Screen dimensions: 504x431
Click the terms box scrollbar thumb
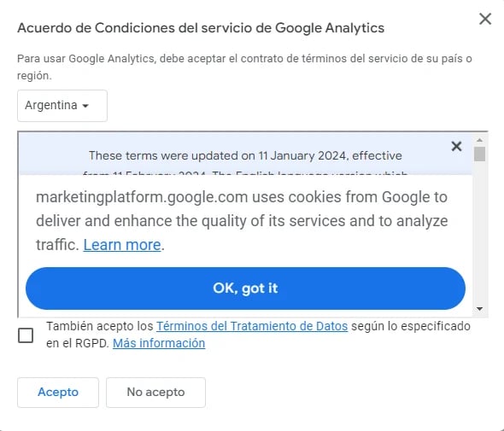[479, 154]
